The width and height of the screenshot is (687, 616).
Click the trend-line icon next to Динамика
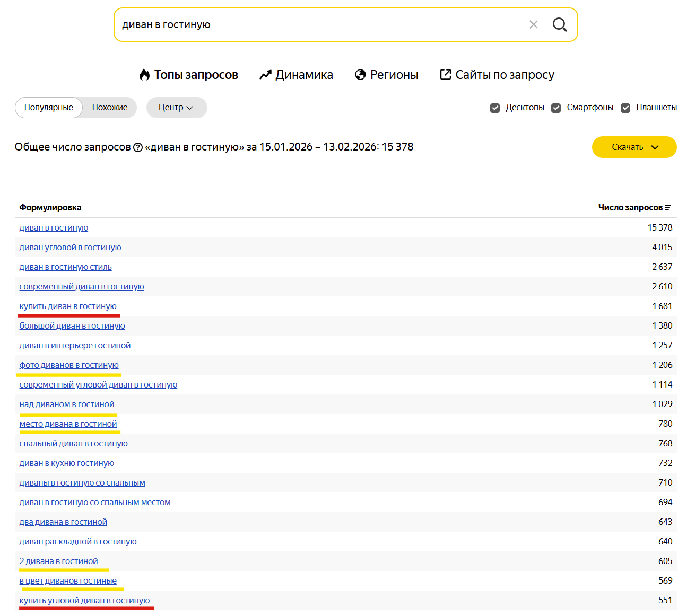click(265, 74)
